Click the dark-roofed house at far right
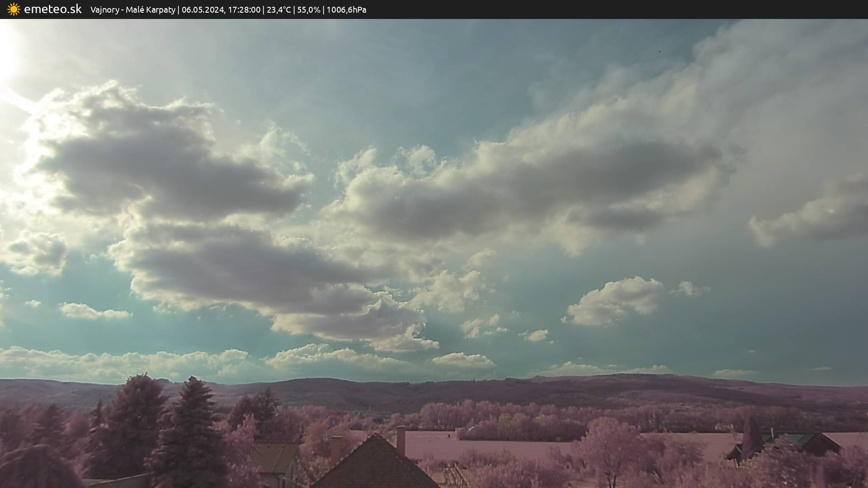The width and height of the screenshot is (868, 488). (809, 443)
